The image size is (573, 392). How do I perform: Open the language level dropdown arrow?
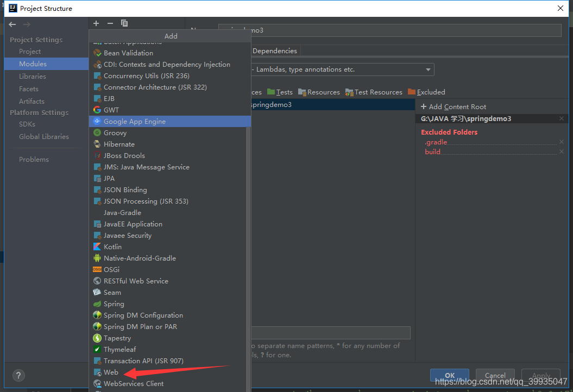tap(428, 69)
